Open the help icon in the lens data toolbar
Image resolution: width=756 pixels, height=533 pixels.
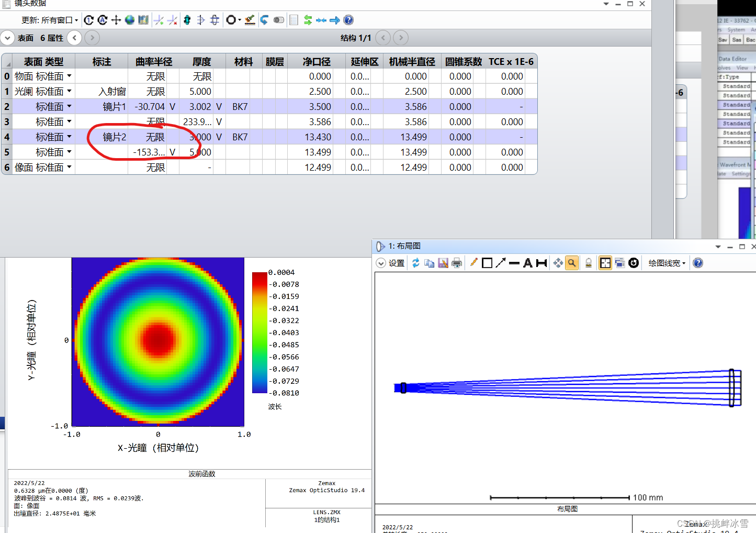coord(348,20)
